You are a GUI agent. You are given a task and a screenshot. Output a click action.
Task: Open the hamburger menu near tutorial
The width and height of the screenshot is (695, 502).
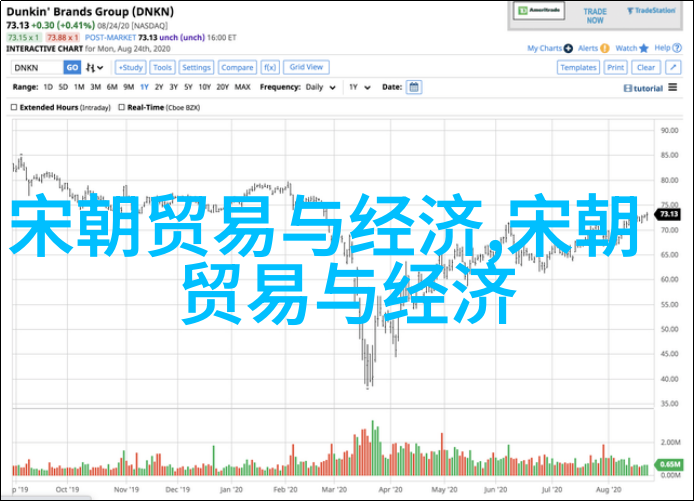(673, 88)
